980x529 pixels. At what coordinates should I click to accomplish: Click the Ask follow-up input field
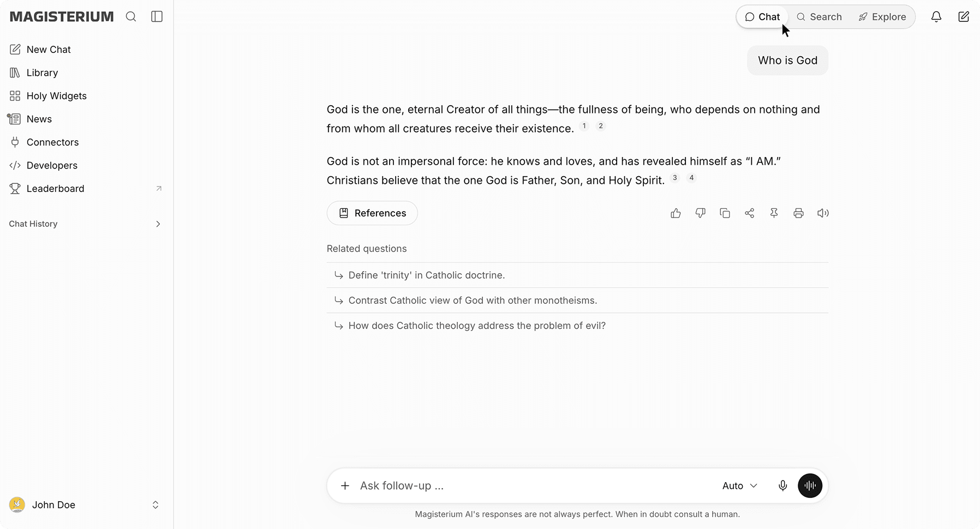point(535,486)
